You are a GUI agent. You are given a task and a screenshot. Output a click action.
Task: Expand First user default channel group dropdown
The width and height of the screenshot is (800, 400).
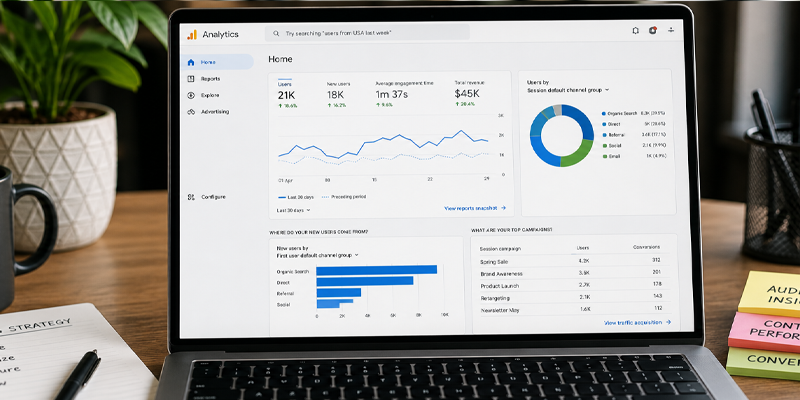pos(317,255)
